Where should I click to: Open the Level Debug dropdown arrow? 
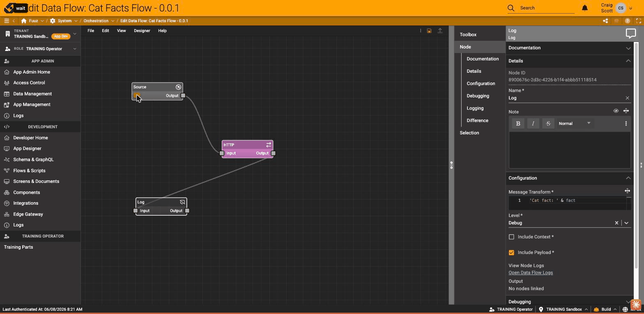click(626, 223)
